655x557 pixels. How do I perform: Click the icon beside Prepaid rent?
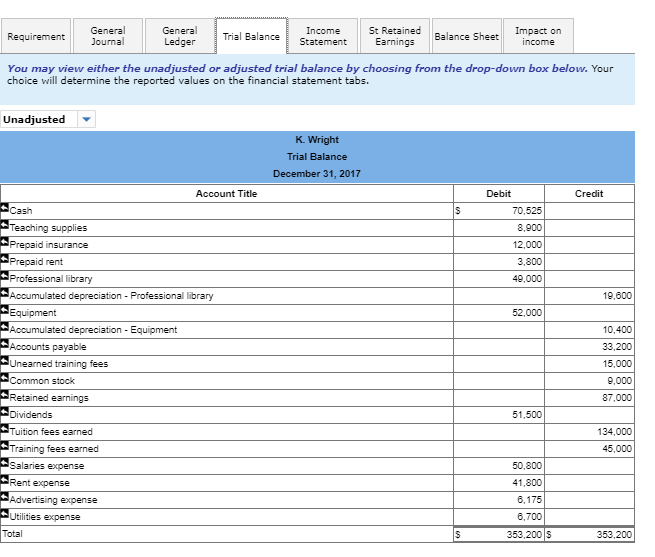pos(4,259)
